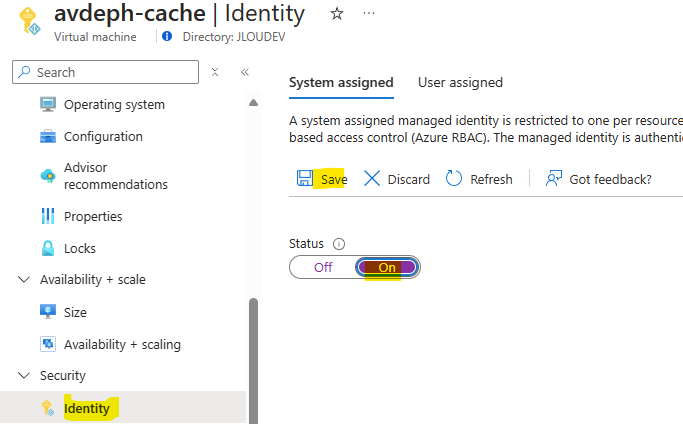This screenshot has width=683, height=424.
Task: Click the sidebar scroll up arrow
Action: coord(254,103)
